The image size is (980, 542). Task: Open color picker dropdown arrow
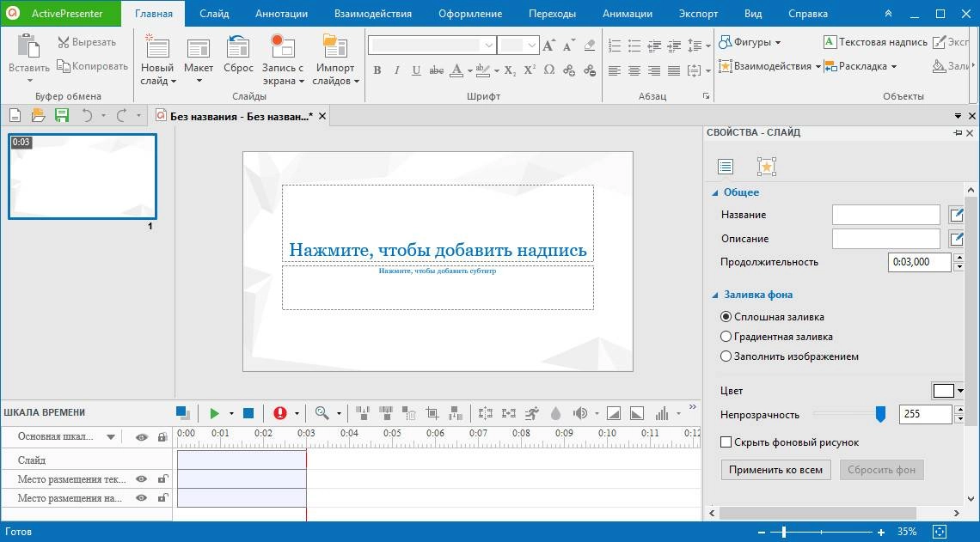960,391
